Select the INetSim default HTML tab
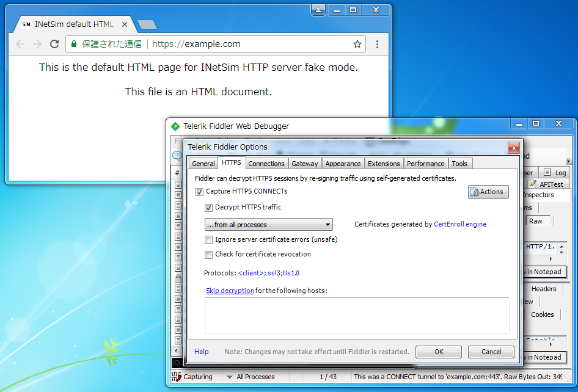Screen dimensions: 578x392 click(74, 24)
